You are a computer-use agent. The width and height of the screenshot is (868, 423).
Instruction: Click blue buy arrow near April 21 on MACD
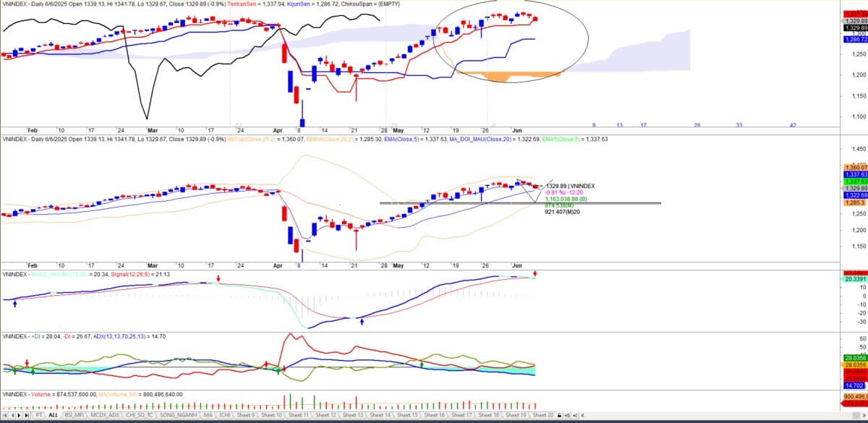tap(362, 320)
